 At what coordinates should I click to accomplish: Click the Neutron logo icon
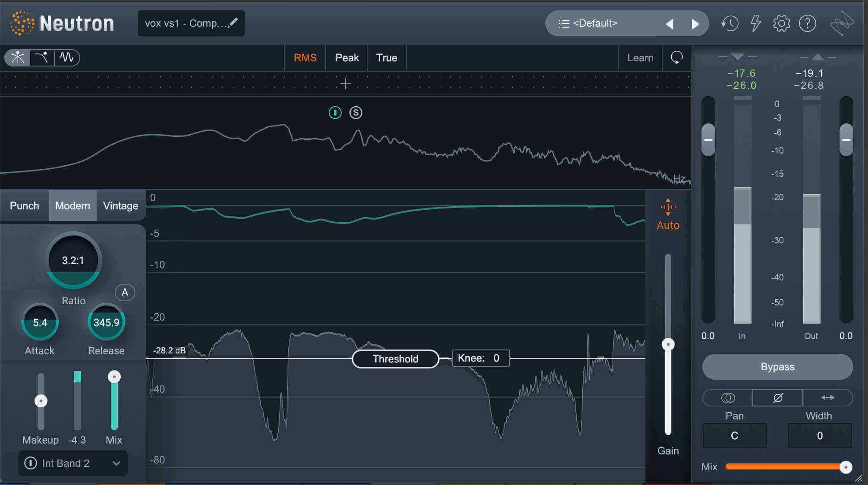(x=22, y=23)
